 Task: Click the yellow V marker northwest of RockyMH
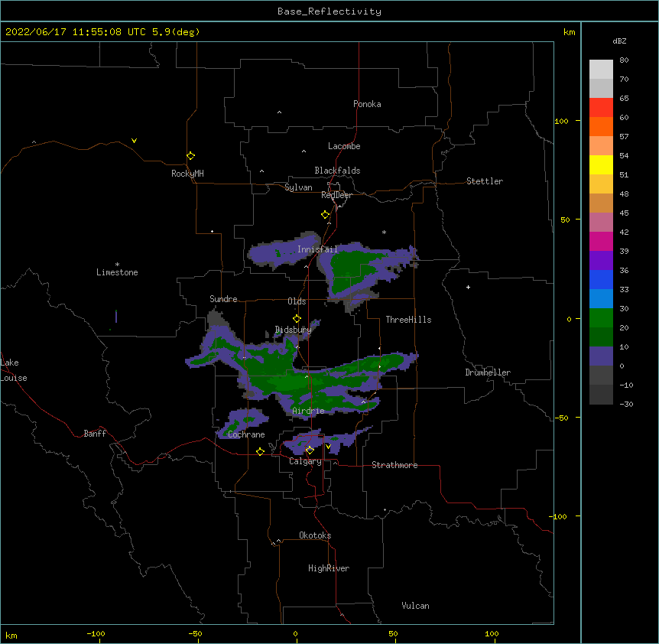coord(134,141)
